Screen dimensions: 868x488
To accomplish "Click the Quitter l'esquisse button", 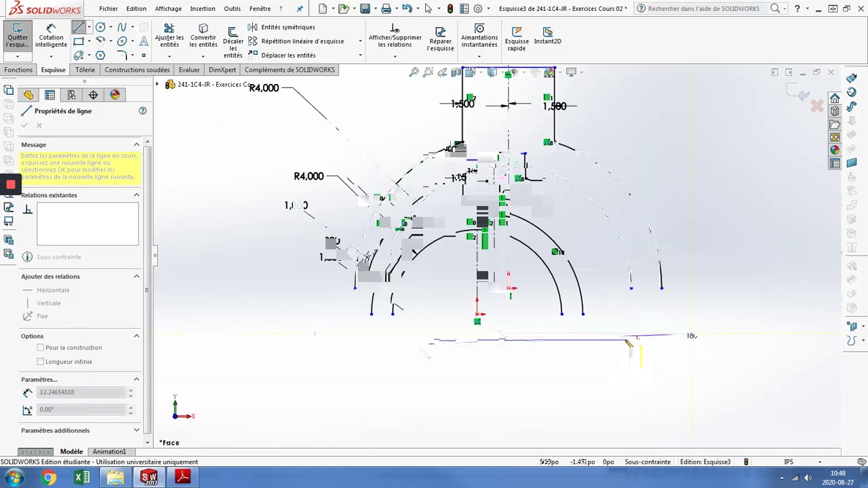I will pyautogui.click(x=18, y=38).
